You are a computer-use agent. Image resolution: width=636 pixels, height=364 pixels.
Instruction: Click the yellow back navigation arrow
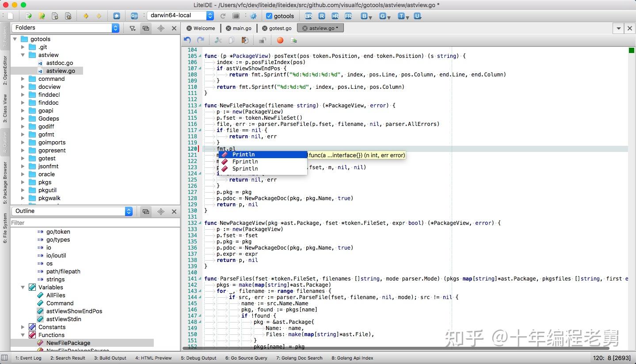click(86, 16)
